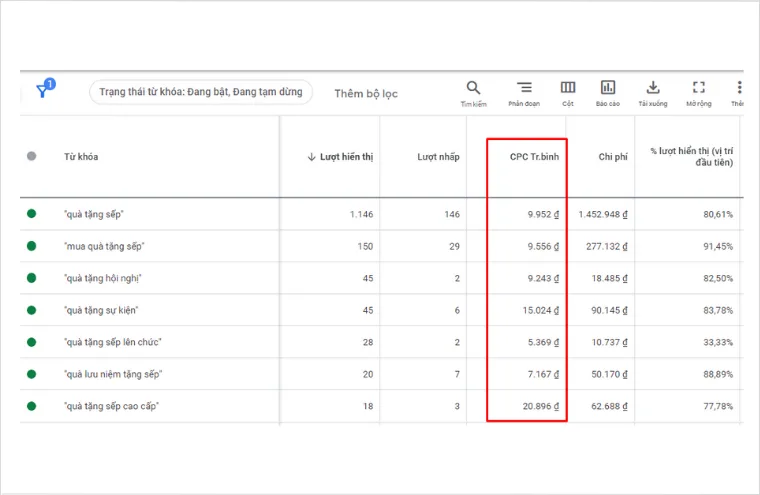760x495 pixels.
Task: Open the status column header gray dot
Action: 32,156
